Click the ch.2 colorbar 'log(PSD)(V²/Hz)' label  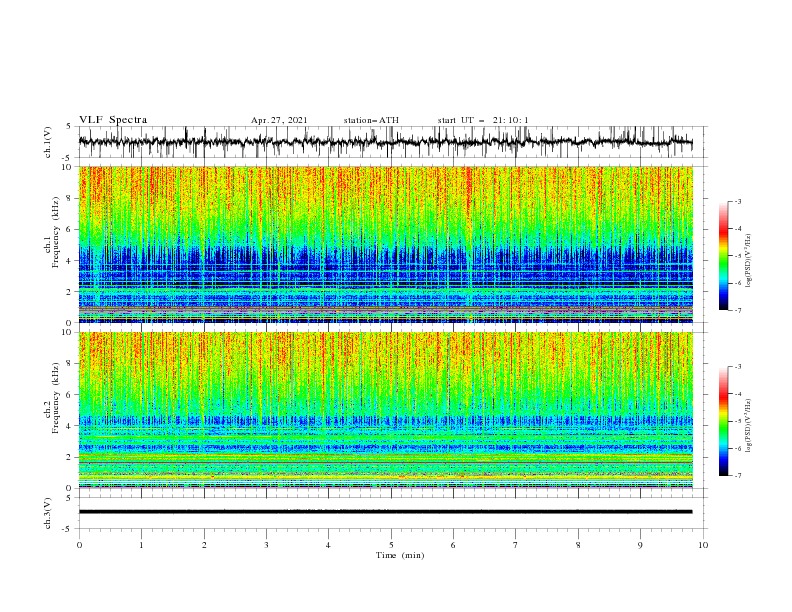[748, 426]
